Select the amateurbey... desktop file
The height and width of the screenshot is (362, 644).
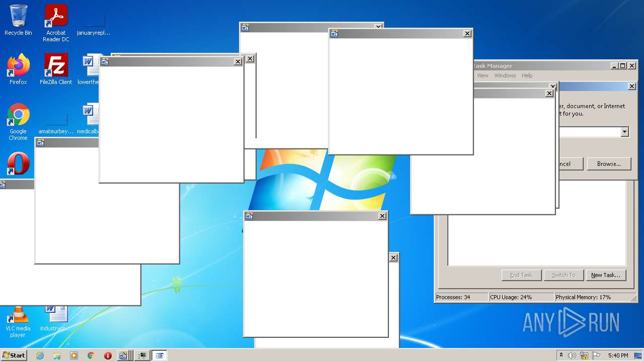coord(56,122)
